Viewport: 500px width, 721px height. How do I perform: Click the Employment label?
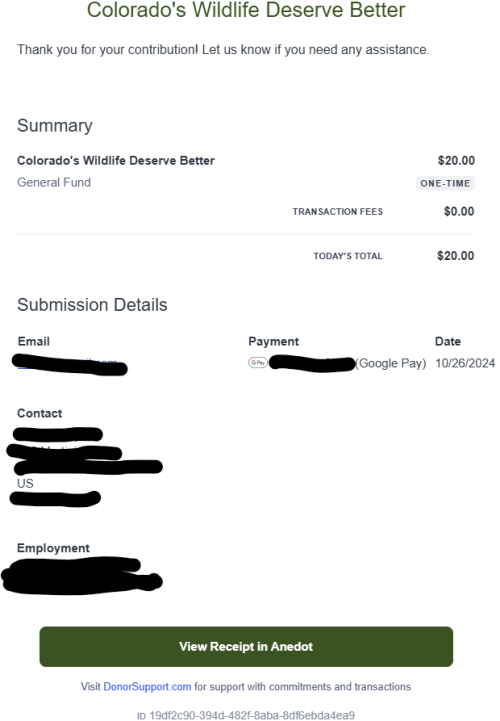click(53, 548)
